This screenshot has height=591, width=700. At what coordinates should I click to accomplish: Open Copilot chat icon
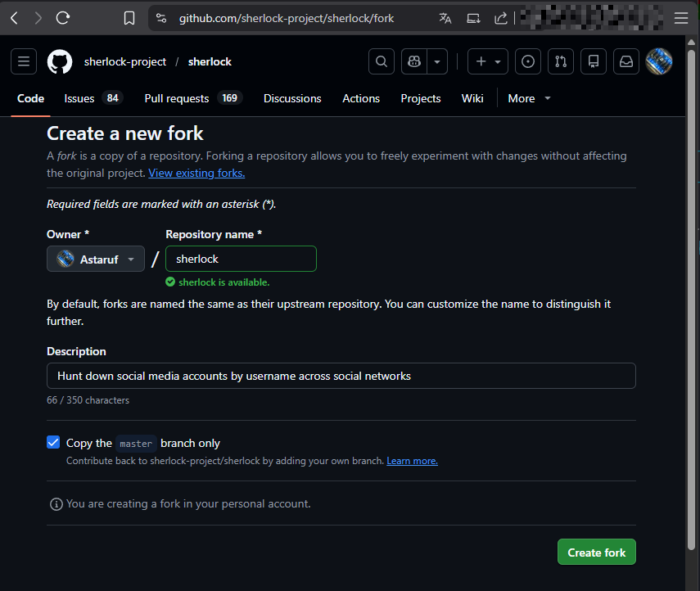(x=414, y=61)
